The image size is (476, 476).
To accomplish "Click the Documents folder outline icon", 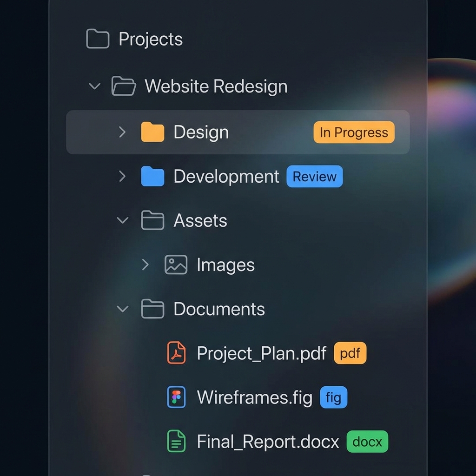I will coord(152,309).
